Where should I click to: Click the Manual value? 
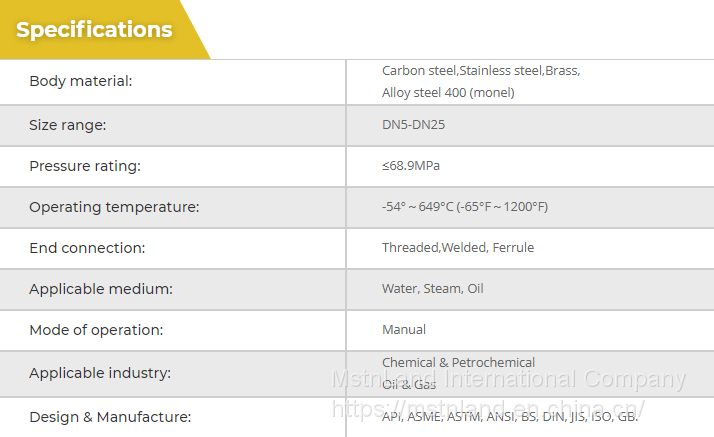point(404,330)
